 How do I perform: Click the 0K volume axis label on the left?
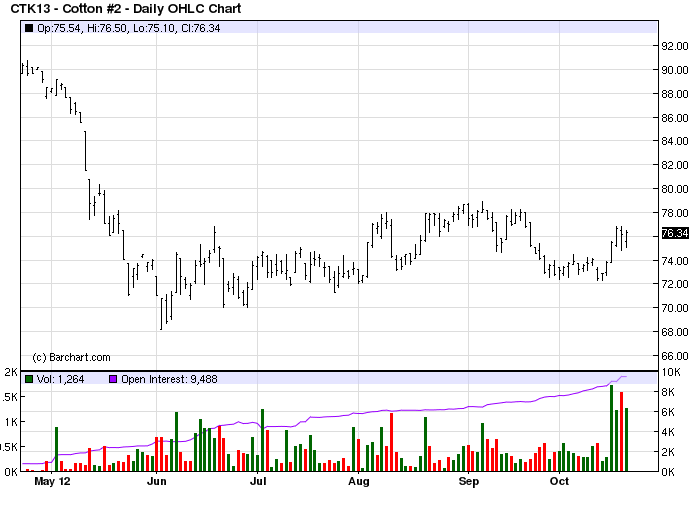tap(12, 472)
